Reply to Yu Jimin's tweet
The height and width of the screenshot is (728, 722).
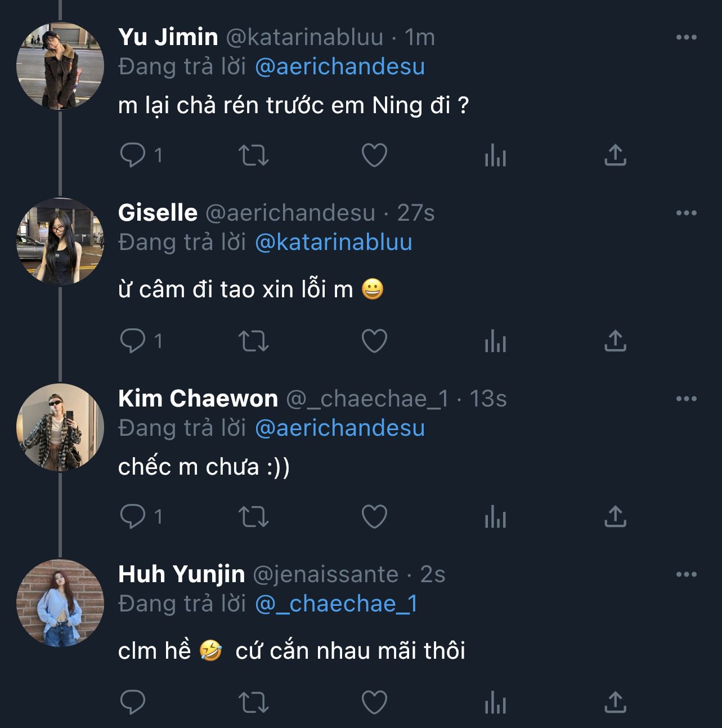point(133,155)
